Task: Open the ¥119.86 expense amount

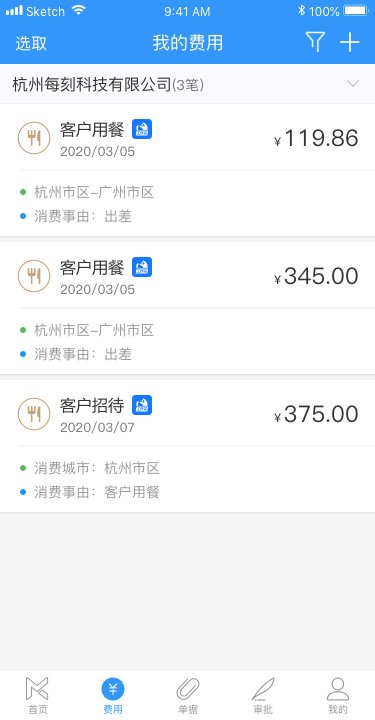Action: click(x=316, y=139)
